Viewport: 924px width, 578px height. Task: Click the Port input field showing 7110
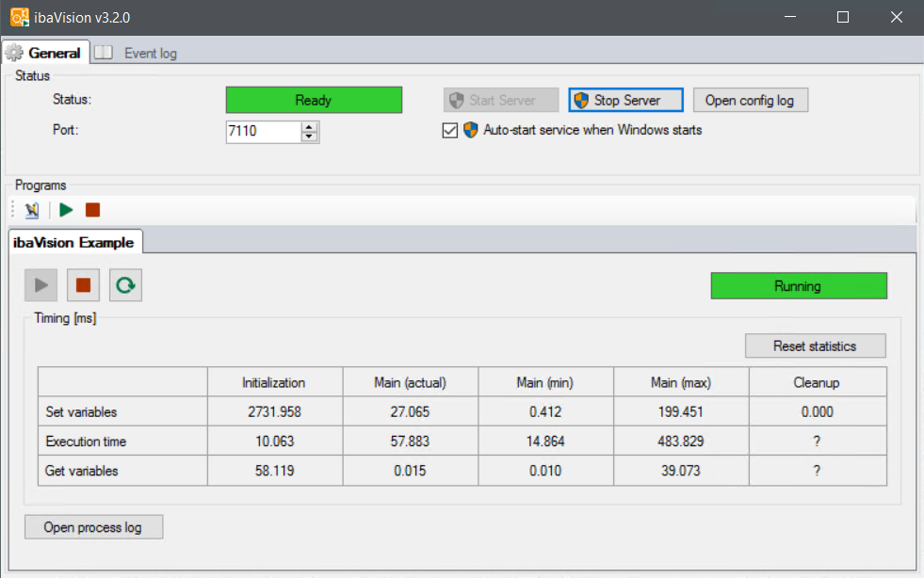(264, 132)
